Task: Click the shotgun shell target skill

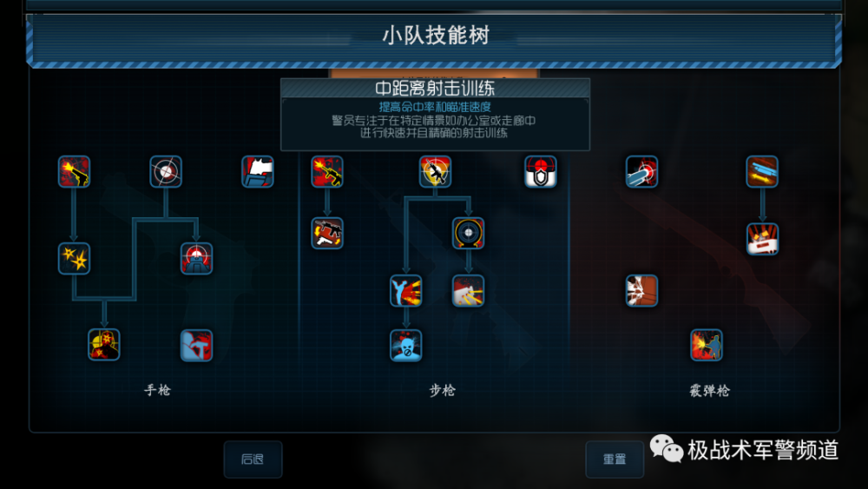Action: (x=642, y=172)
